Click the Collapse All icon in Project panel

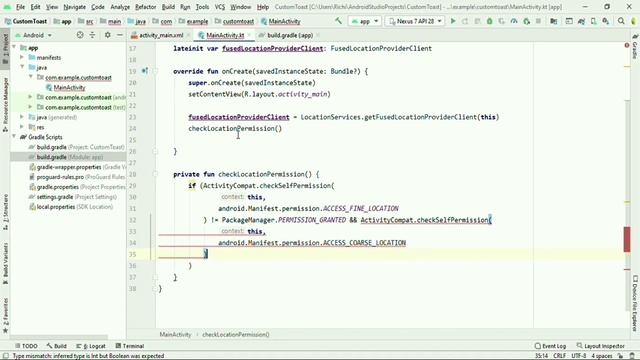[92, 35]
